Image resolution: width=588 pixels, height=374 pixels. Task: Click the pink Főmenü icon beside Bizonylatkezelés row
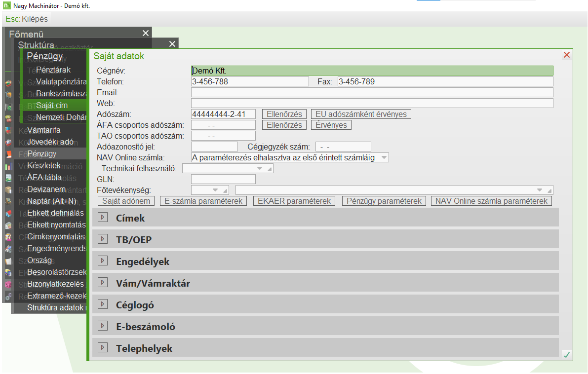click(x=8, y=284)
